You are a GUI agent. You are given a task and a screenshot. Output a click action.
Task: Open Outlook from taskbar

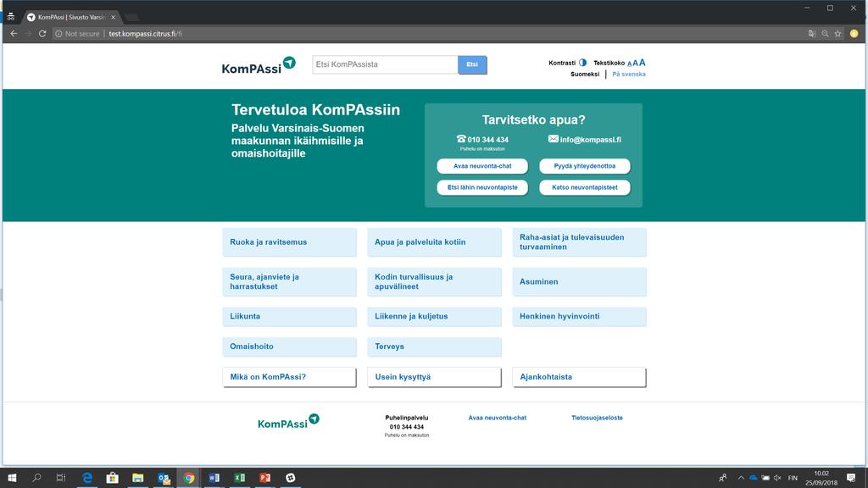click(164, 478)
